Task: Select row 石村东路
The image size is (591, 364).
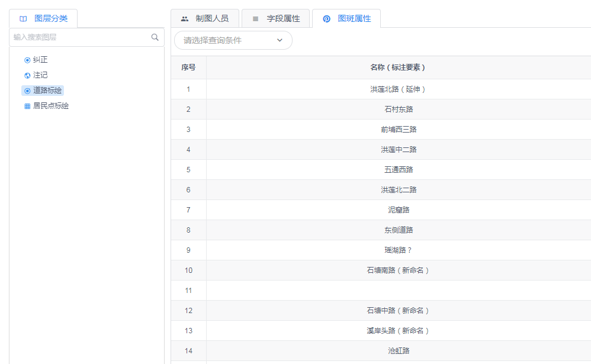Action: 381,109
